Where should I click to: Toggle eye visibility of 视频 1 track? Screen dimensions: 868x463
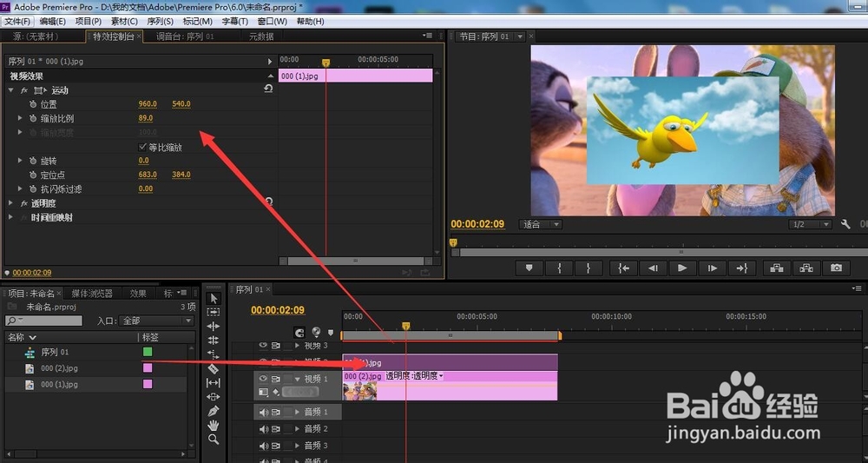[263, 379]
